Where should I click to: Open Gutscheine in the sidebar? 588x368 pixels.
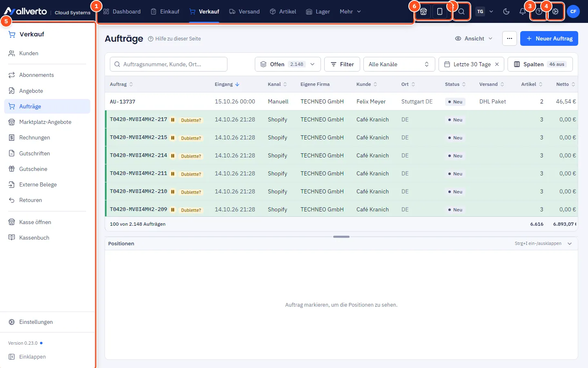(x=47, y=169)
